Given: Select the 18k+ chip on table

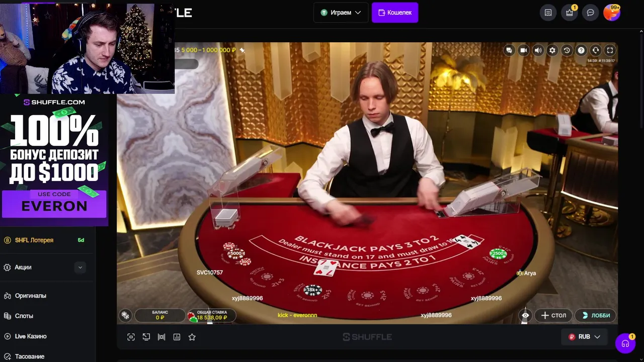Looking at the screenshot, I should coord(312,290).
